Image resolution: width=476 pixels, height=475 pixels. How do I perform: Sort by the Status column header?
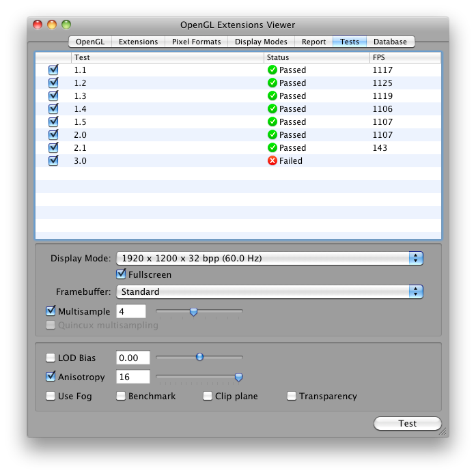(x=317, y=57)
